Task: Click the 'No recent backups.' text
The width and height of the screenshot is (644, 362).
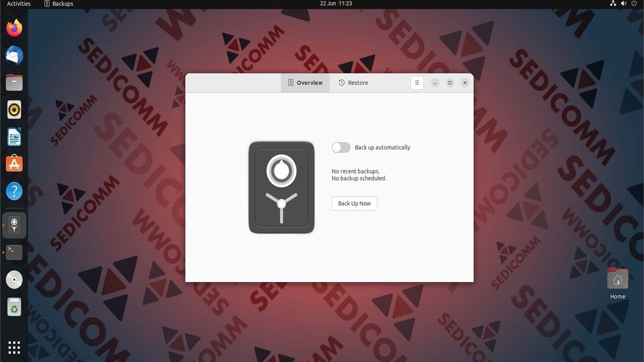Action: 356,171
